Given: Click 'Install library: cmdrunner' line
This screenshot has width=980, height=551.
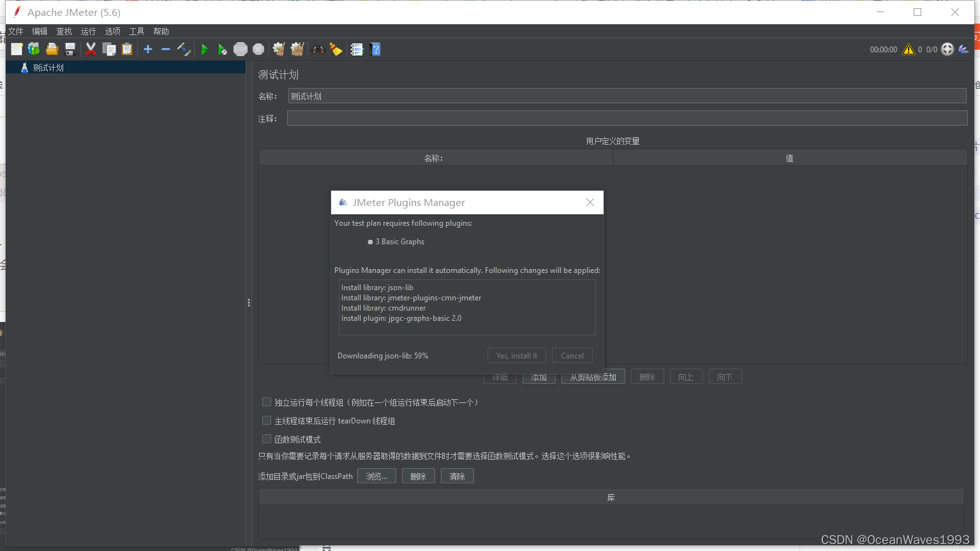Looking at the screenshot, I should point(383,308).
